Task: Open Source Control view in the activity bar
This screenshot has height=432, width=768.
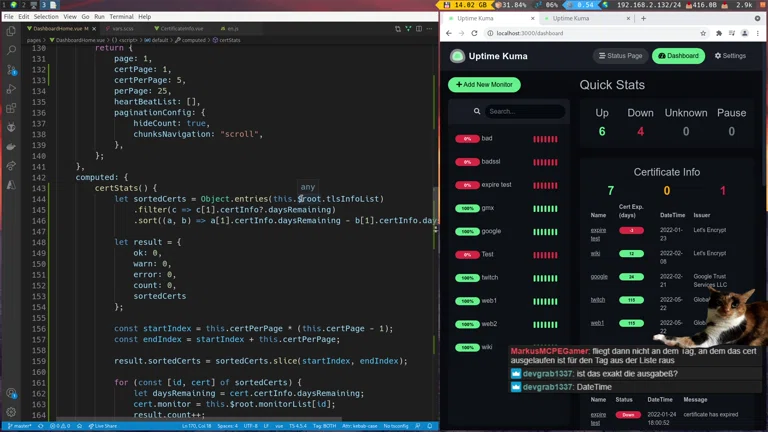Action: (x=11, y=70)
